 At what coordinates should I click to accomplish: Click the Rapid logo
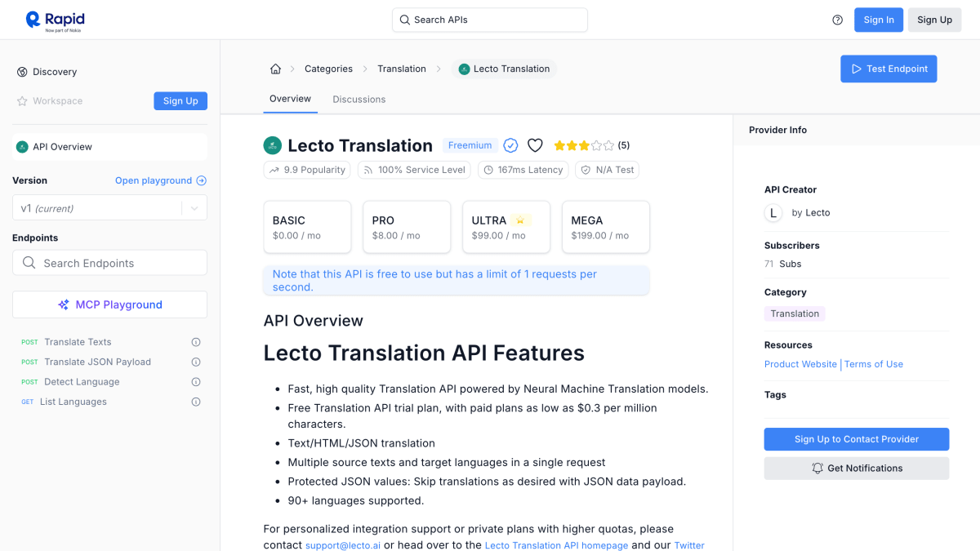(x=55, y=20)
